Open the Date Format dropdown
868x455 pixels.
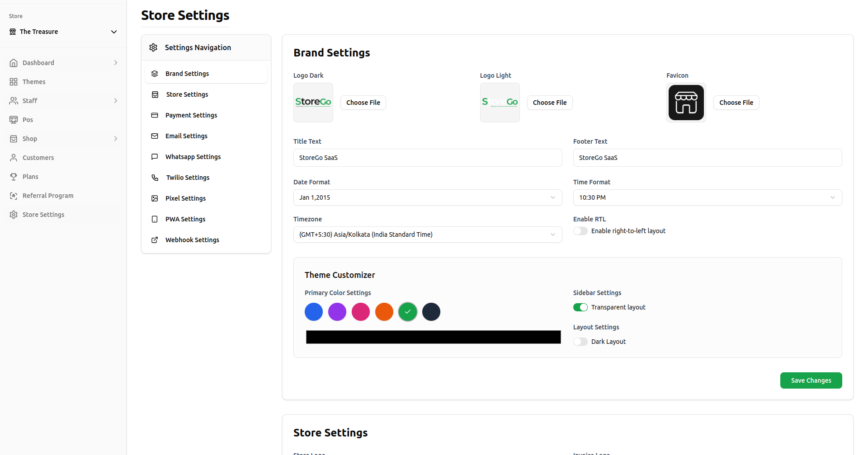click(427, 197)
